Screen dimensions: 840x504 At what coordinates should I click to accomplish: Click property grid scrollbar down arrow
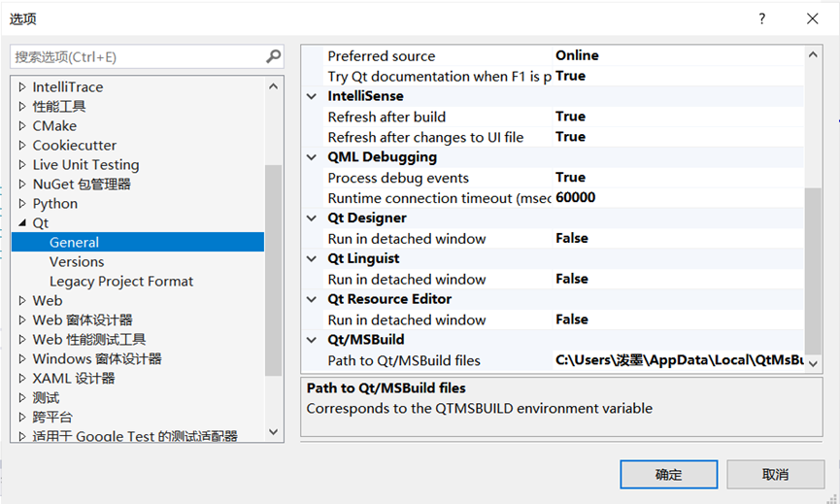point(813,363)
